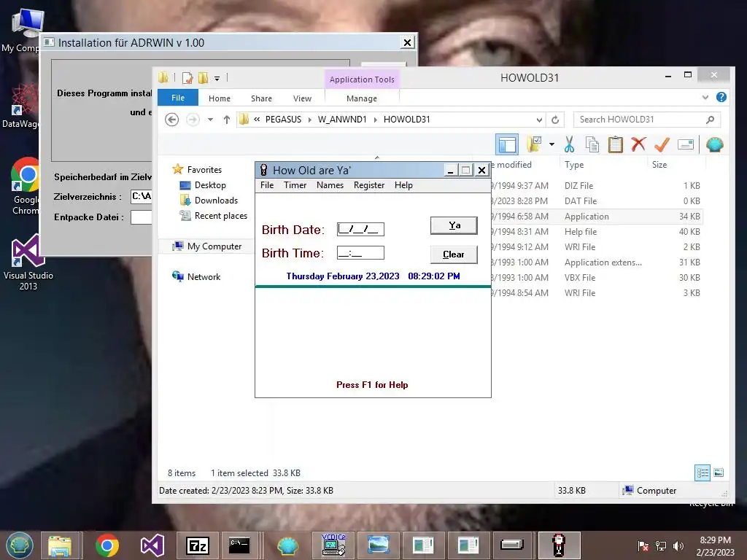This screenshot has width=747, height=560.
Task: Select Desktop in the navigation pane
Action: (x=209, y=185)
